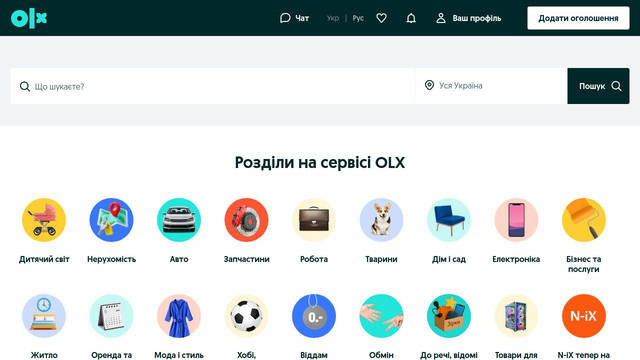Image resolution: width=640 pixels, height=360 pixels.
Task: Open Електроніка smartphone category icon
Action: click(x=516, y=220)
